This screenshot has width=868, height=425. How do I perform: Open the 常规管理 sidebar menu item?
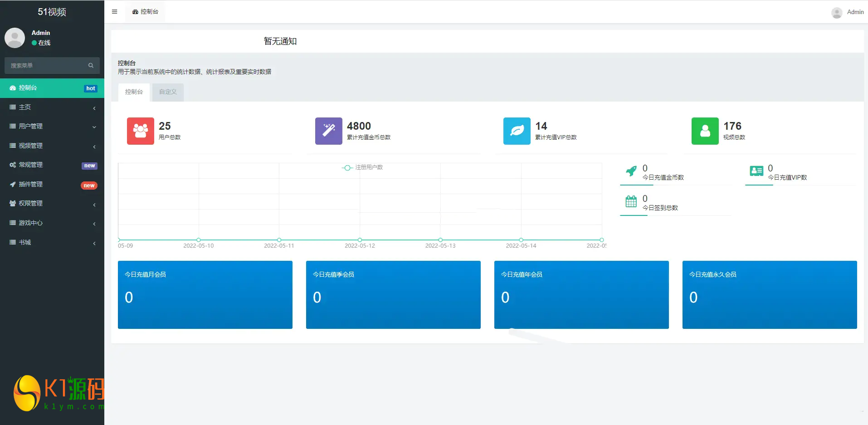(x=52, y=165)
